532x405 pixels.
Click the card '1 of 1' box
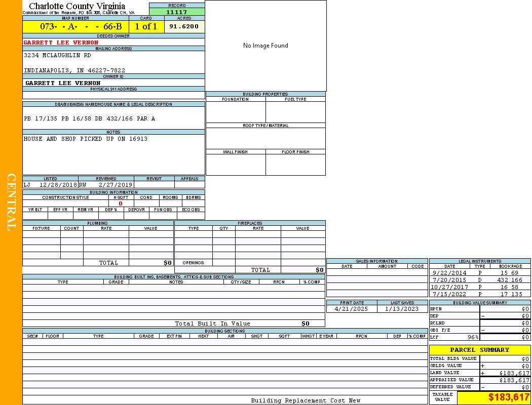click(x=146, y=27)
